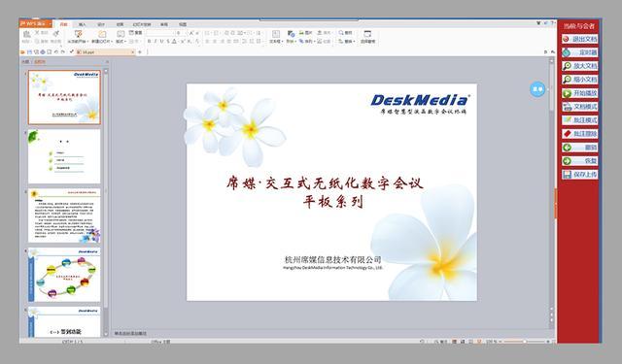622x364 pixels.
Task: Click the zoom slider in status bar
Action: [x=525, y=341]
